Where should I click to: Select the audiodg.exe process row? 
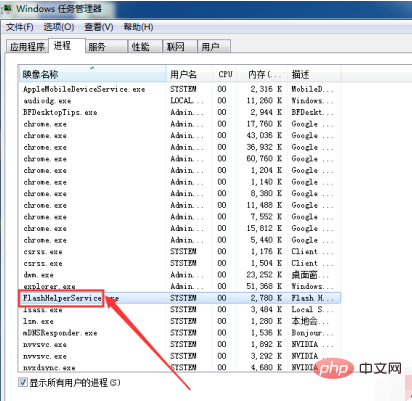tap(179, 101)
